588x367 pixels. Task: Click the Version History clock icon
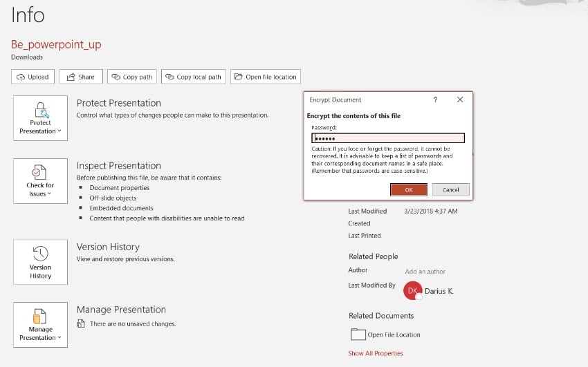point(40,253)
